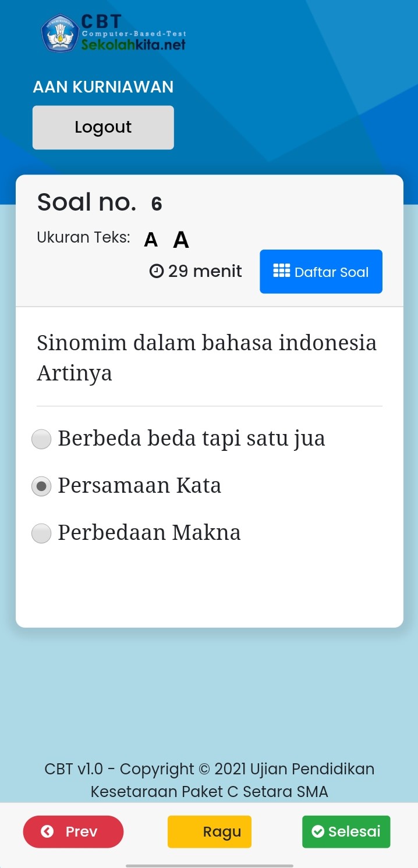418x868 pixels.
Task: Tap the Soal no. 6 heading
Action: click(100, 202)
